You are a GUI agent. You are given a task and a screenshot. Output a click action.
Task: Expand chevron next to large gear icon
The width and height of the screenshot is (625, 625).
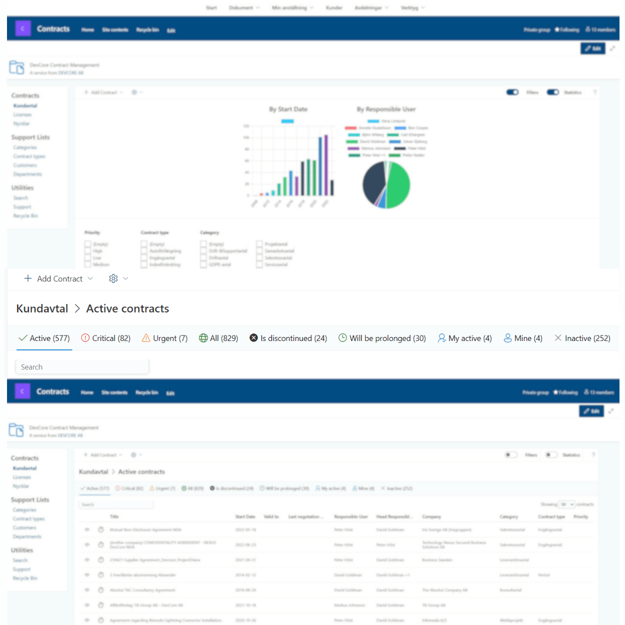[x=126, y=279]
